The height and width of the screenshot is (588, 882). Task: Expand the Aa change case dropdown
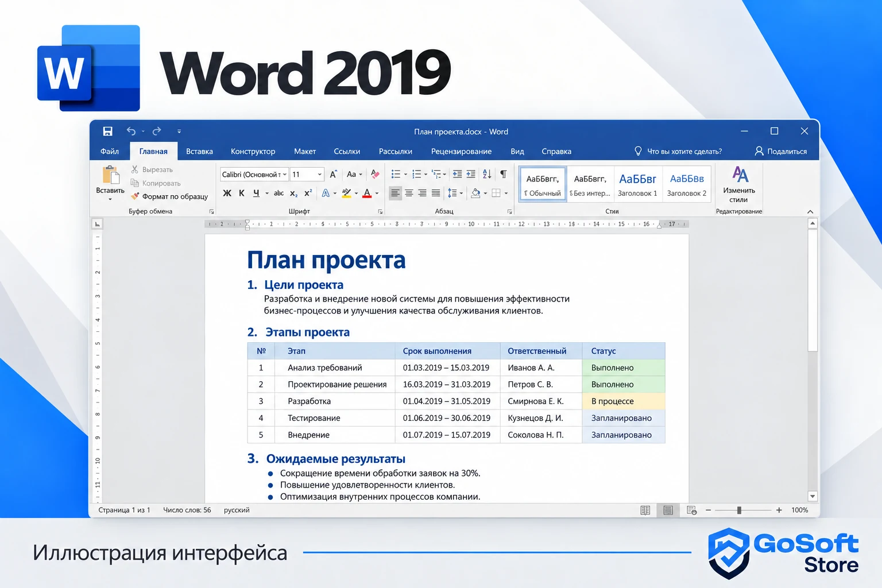tap(361, 175)
